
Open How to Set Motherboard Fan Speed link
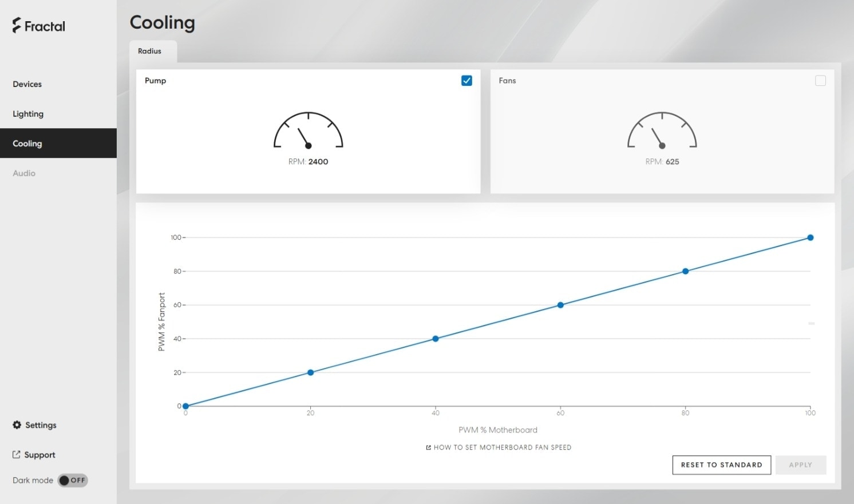point(502,447)
